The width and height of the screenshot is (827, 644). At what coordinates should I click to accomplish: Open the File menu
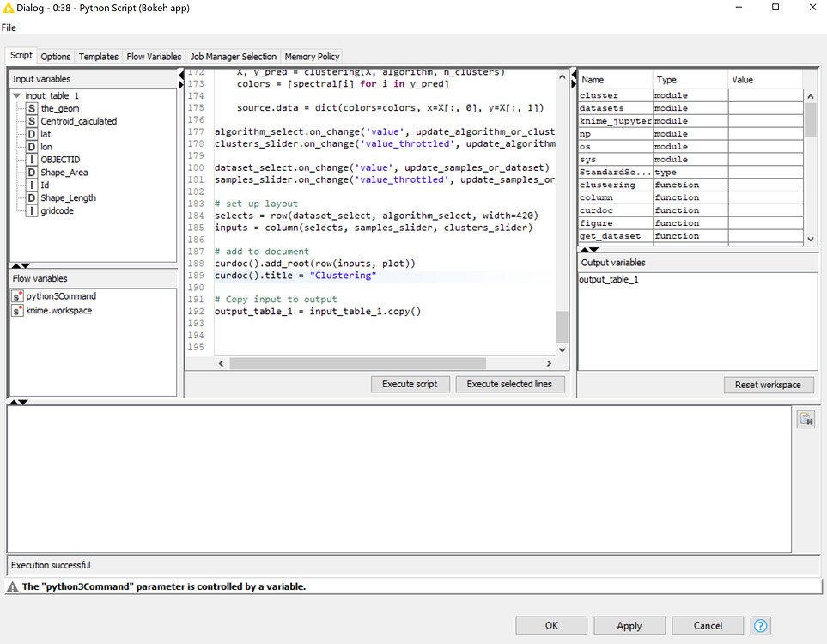9,27
